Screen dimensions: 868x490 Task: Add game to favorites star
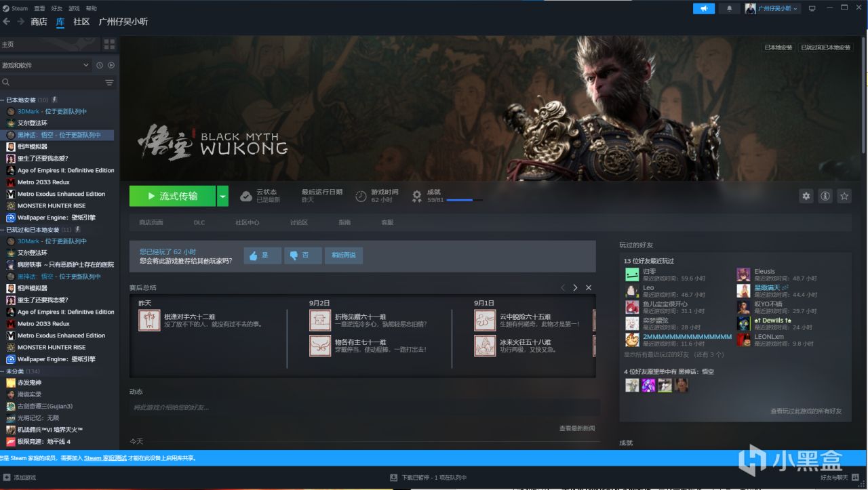click(844, 196)
